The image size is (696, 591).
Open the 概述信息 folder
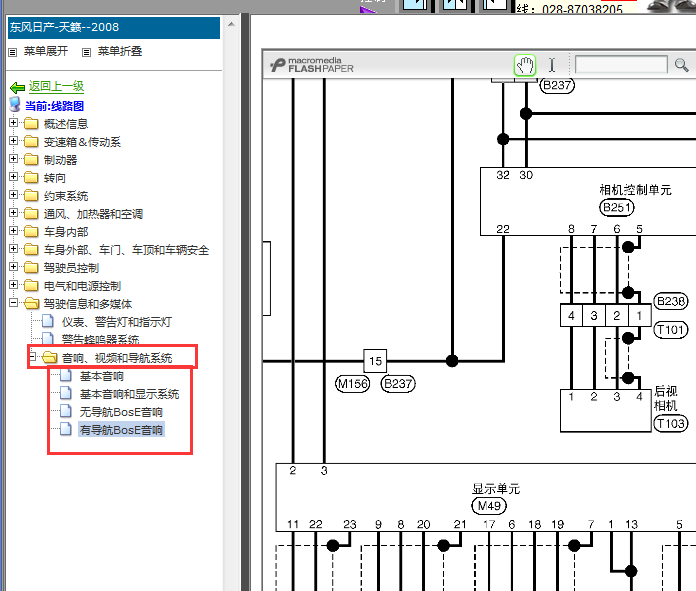click(x=66, y=124)
